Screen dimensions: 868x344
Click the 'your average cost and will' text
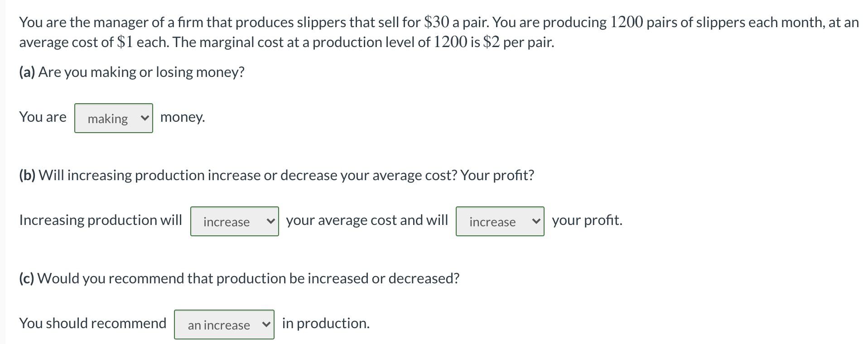(x=367, y=220)
